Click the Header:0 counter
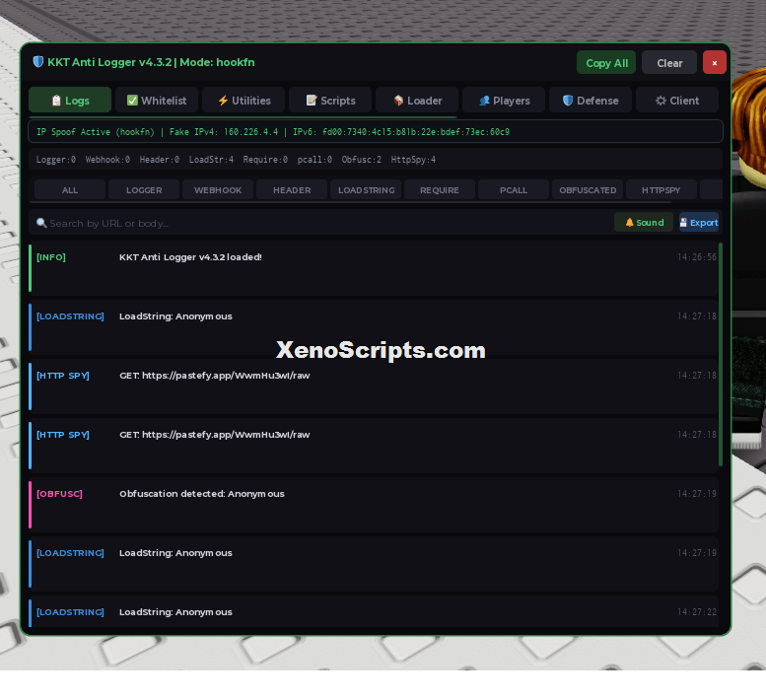 pos(160,160)
